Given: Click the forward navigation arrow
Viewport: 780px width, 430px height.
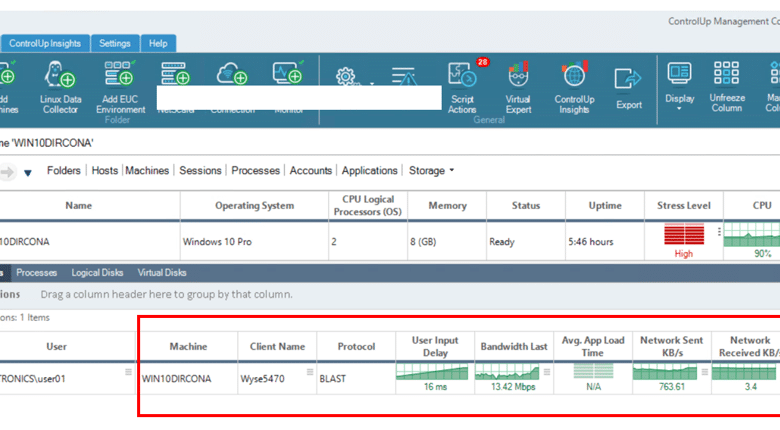Looking at the screenshot, I should 7,172.
